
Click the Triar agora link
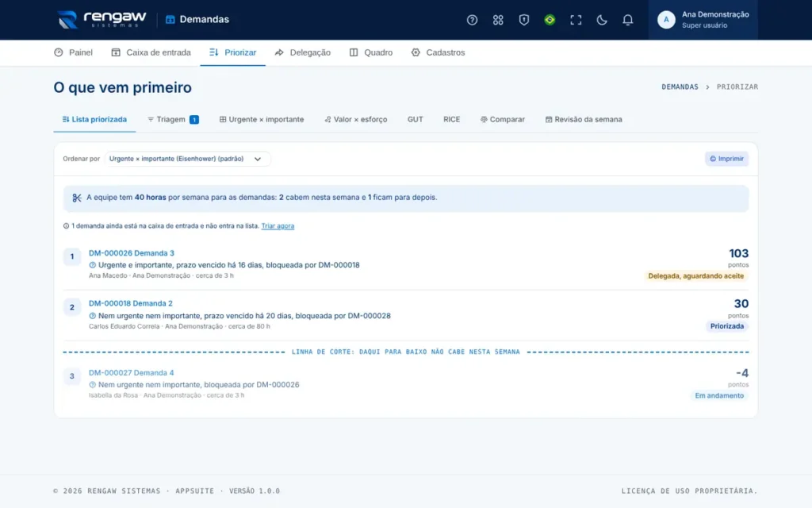[x=278, y=226]
